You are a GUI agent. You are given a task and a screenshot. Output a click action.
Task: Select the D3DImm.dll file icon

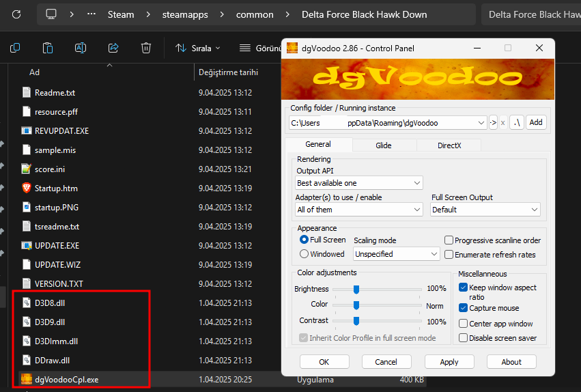[27, 341]
